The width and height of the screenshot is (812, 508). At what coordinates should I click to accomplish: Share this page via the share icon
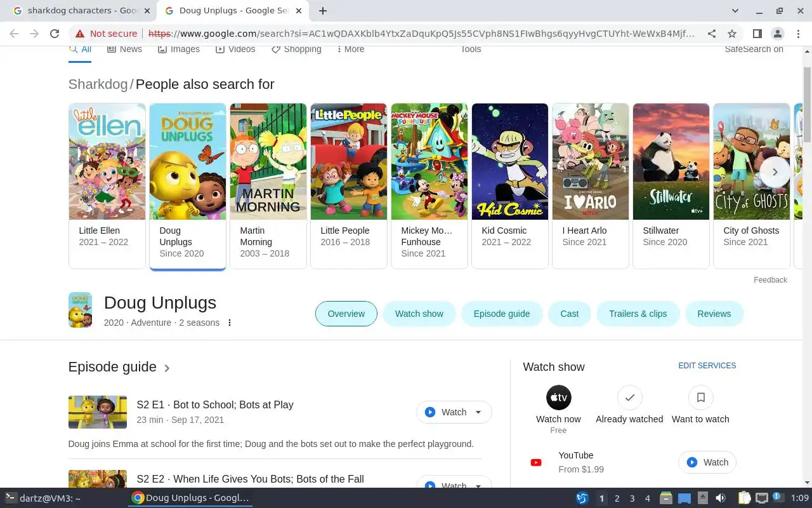pos(712,34)
